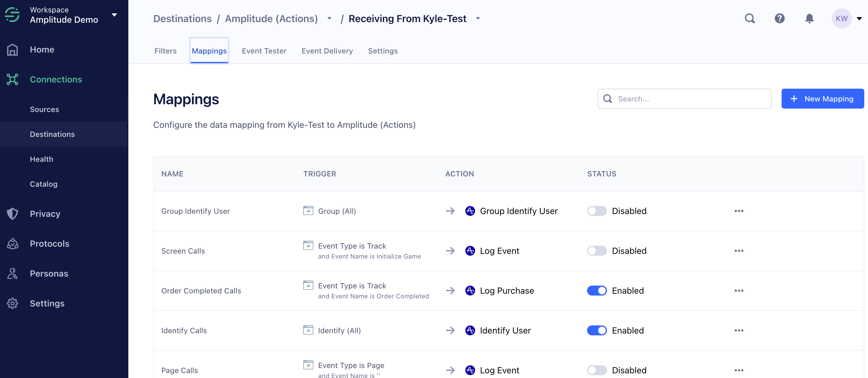Screen dimensions: 868x378
Task: Click 'and Event Name is Initialize Game' text
Action: pos(369,256)
